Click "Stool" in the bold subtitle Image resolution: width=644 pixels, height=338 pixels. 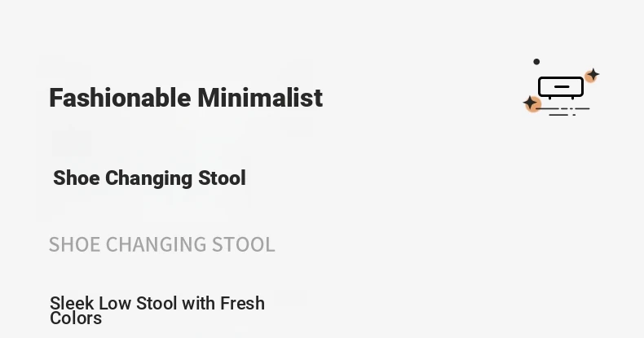[220, 178]
